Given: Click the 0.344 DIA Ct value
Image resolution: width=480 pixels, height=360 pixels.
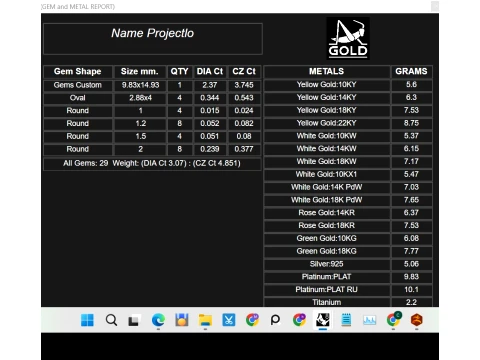Looking at the screenshot, I should 210,98.
